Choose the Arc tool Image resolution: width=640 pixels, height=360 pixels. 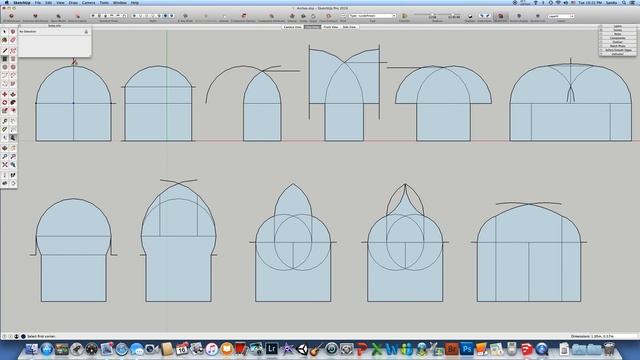click(x=4, y=76)
